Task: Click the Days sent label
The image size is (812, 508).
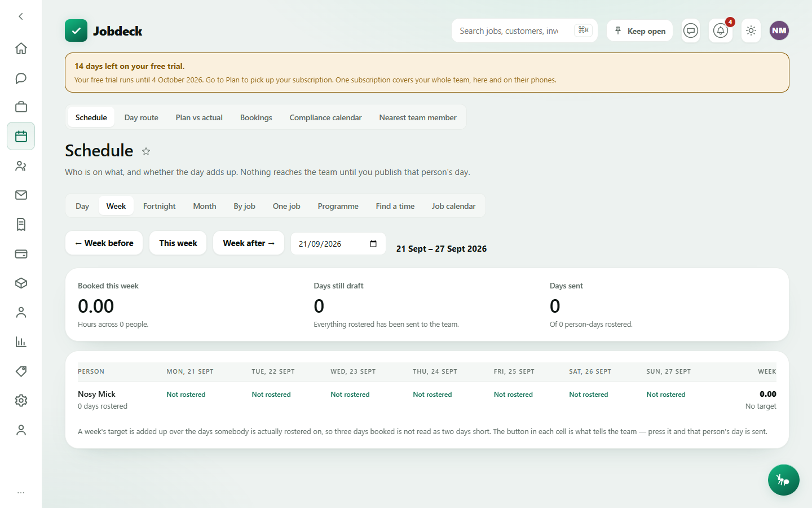Action: pyautogui.click(x=566, y=286)
